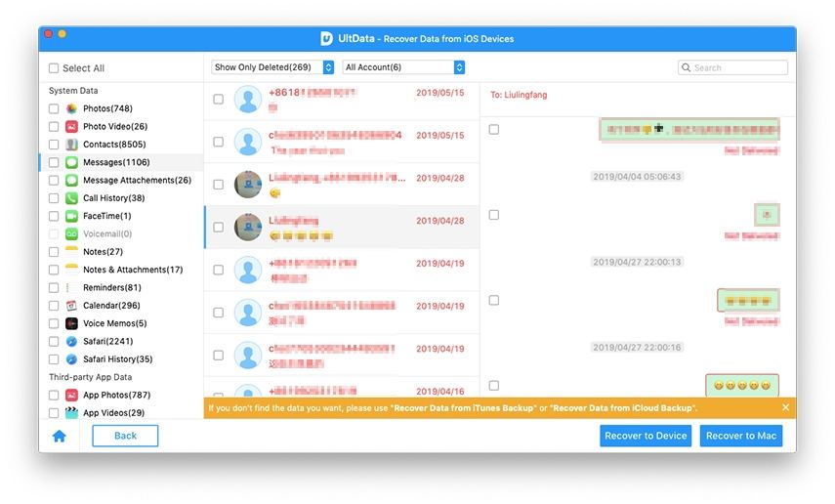This screenshot has width=835, height=504.
Task: Dismiss the orange notification banner
Action: click(785, 407)
